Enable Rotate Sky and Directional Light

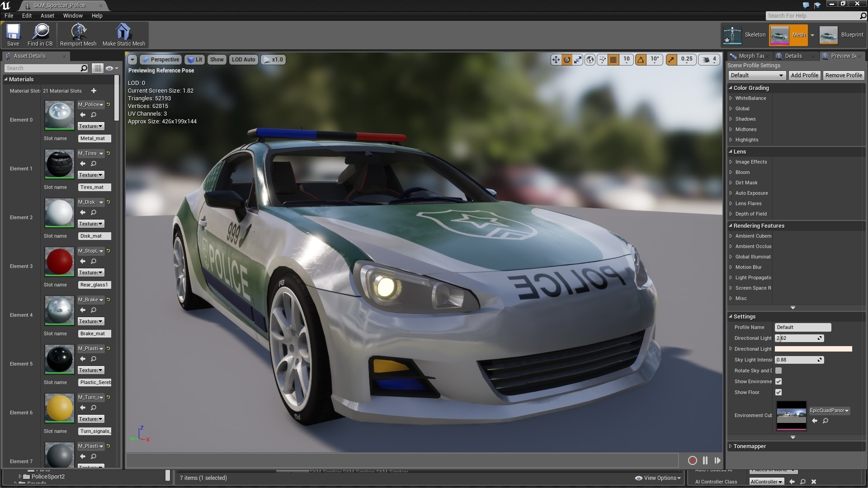(x=778, y=371)
